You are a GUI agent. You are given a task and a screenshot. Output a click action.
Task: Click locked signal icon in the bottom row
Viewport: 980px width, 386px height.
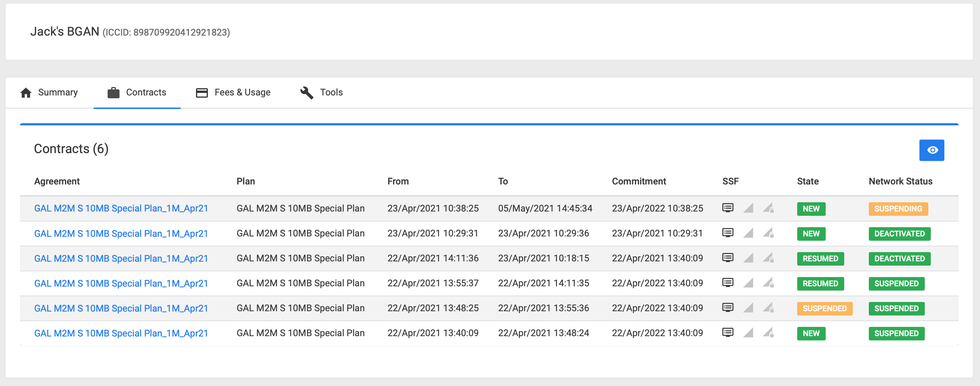768,333
